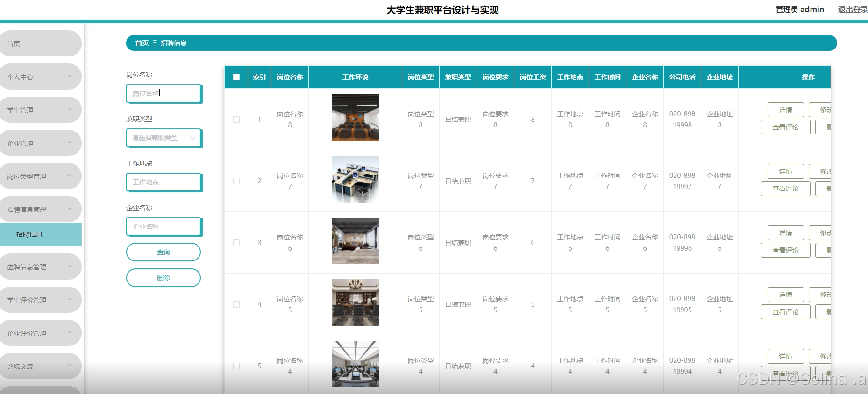Focus the 岗位名称 search input

pos(164,93)
